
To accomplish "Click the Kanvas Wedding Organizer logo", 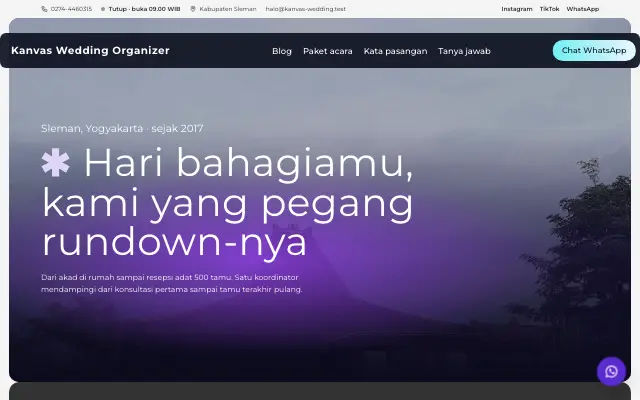I will [90, 51].
